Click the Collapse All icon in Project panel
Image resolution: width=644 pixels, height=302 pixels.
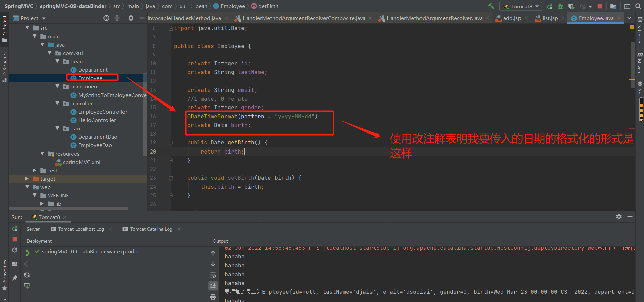pos(117,18)
